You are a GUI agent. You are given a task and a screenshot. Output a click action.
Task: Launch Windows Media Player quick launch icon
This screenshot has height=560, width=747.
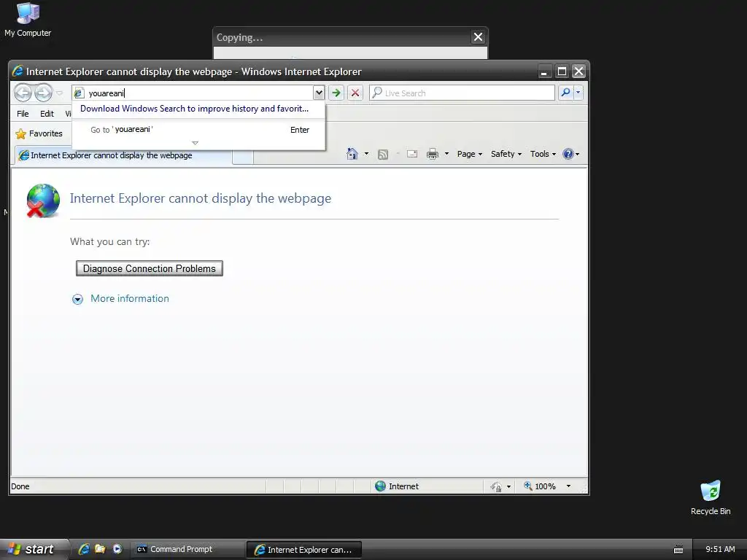[117, 549]
